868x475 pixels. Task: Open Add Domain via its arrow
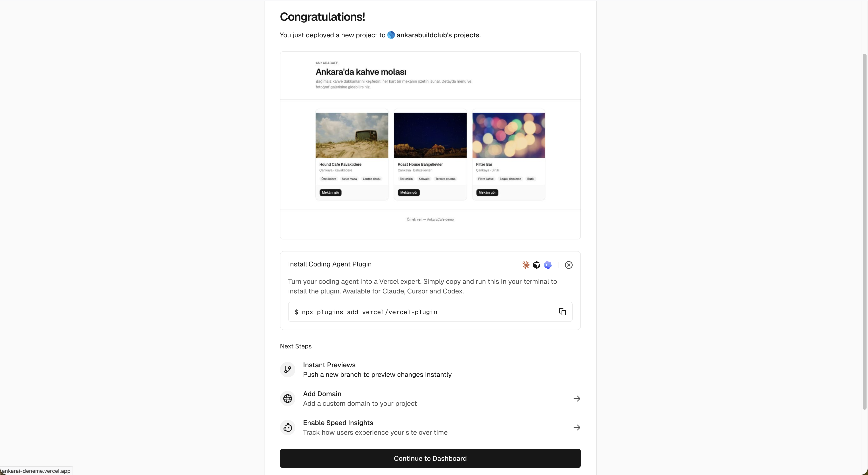pos(577,399)
